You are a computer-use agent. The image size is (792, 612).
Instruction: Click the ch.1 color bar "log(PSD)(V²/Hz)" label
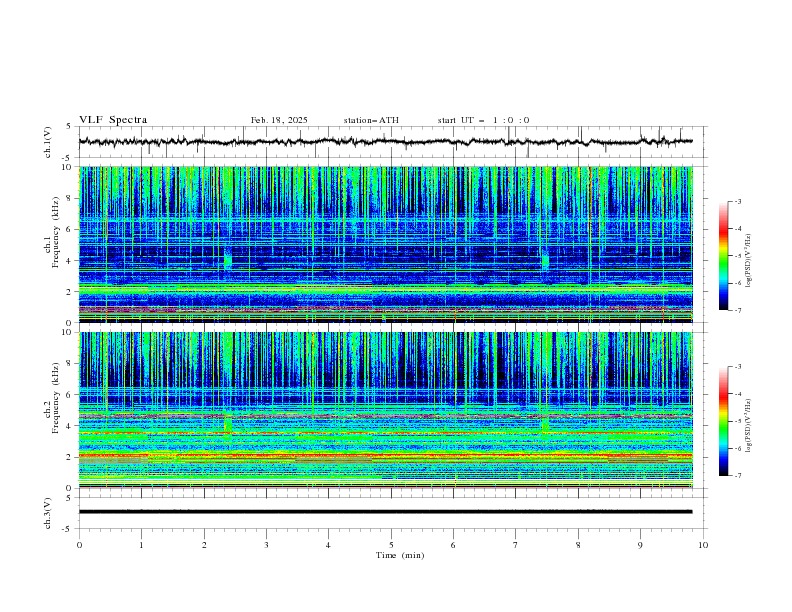[x=749, y=261]
